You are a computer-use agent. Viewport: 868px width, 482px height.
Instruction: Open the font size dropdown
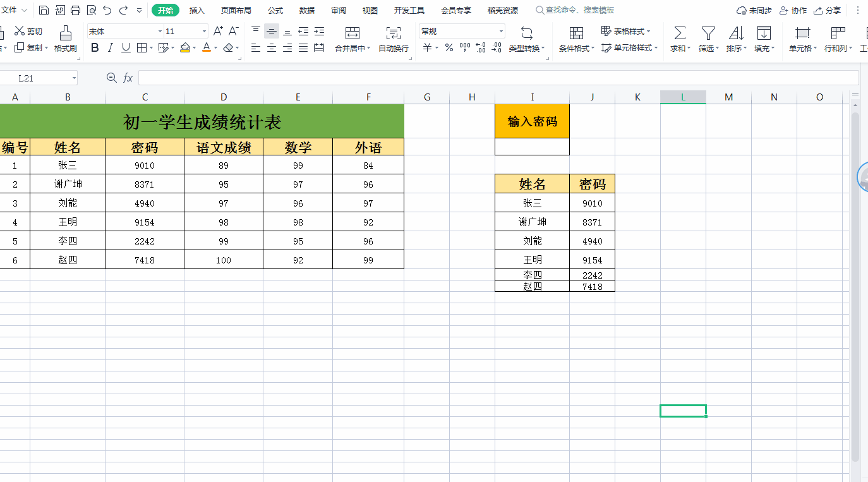[204, 31]
